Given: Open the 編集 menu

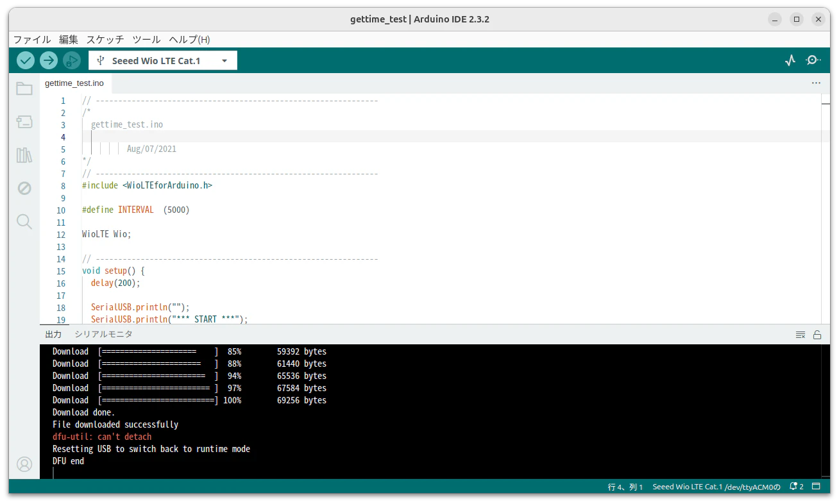Looking at the screenshot, I should [69, 39].
